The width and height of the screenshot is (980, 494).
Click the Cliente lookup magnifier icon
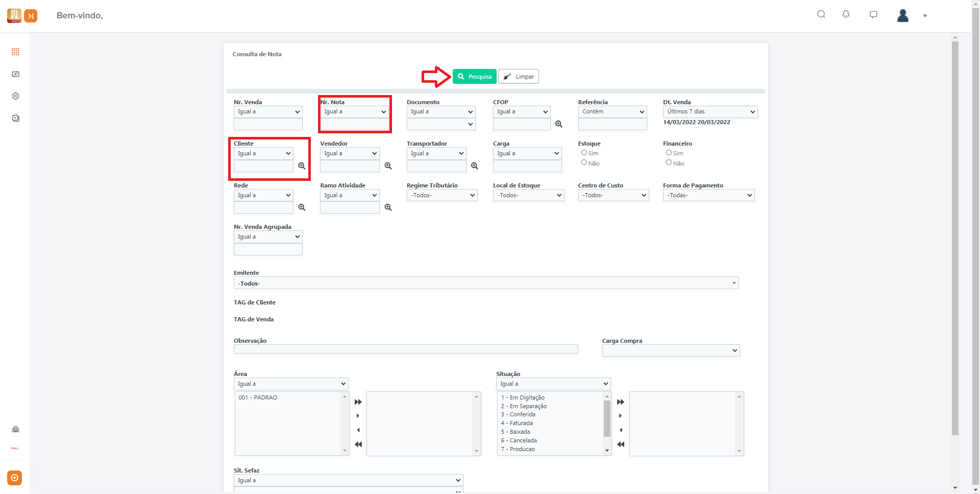click(302, 166)
